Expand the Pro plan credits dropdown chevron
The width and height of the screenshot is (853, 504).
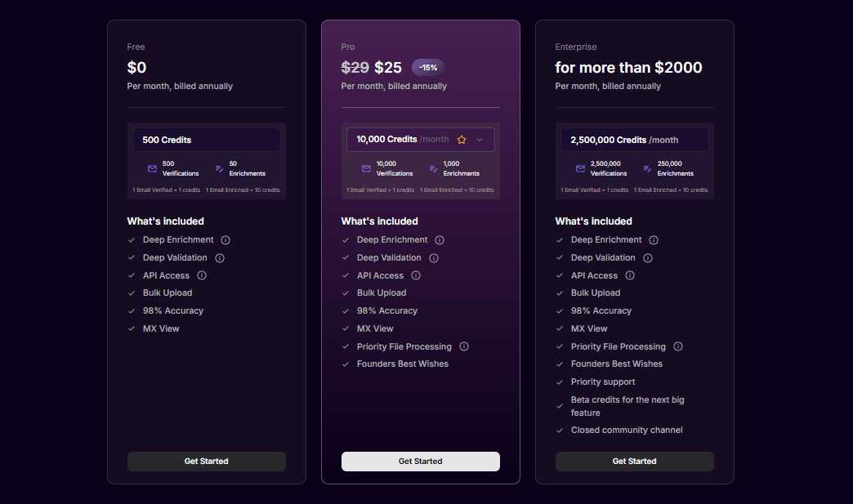(x=480, y=140)
